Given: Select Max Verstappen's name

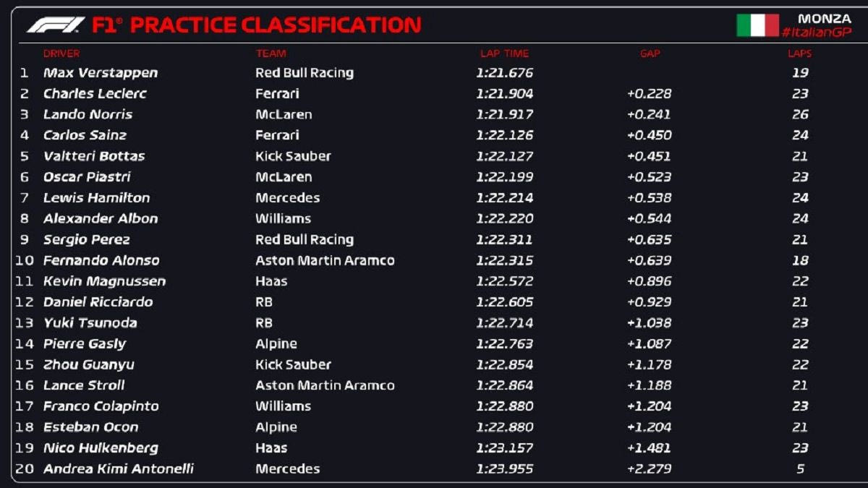Looking at the screenshot, I should click(101, 73).
